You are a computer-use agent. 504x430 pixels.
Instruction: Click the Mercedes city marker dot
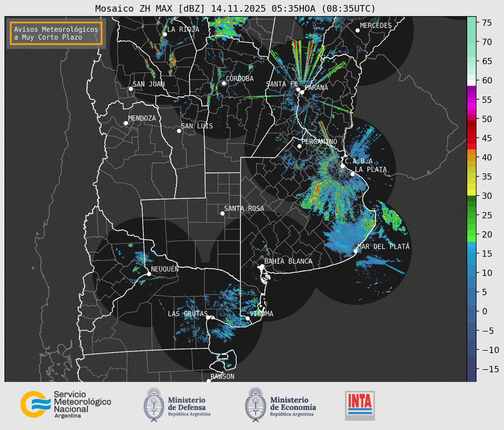tap(357, 31)
